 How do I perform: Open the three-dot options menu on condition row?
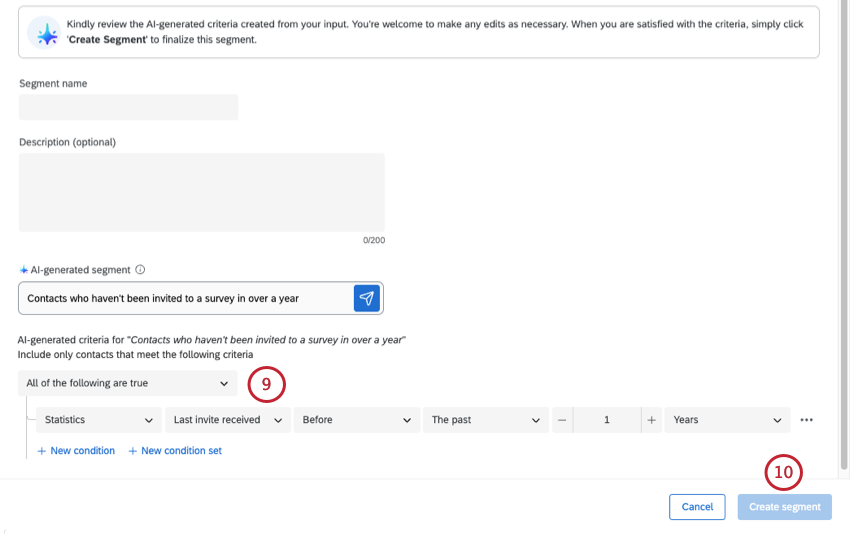806,420
